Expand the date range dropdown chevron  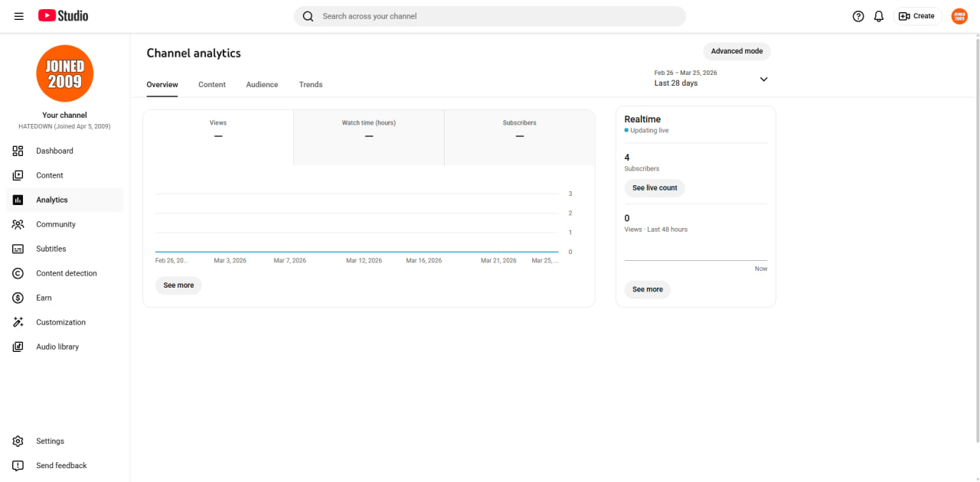click(763, 79)
